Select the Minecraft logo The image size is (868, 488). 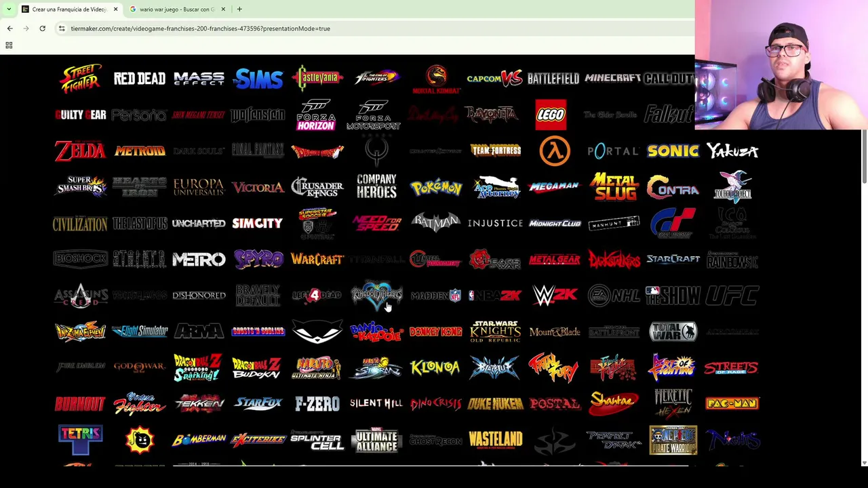tap(612, 79)
